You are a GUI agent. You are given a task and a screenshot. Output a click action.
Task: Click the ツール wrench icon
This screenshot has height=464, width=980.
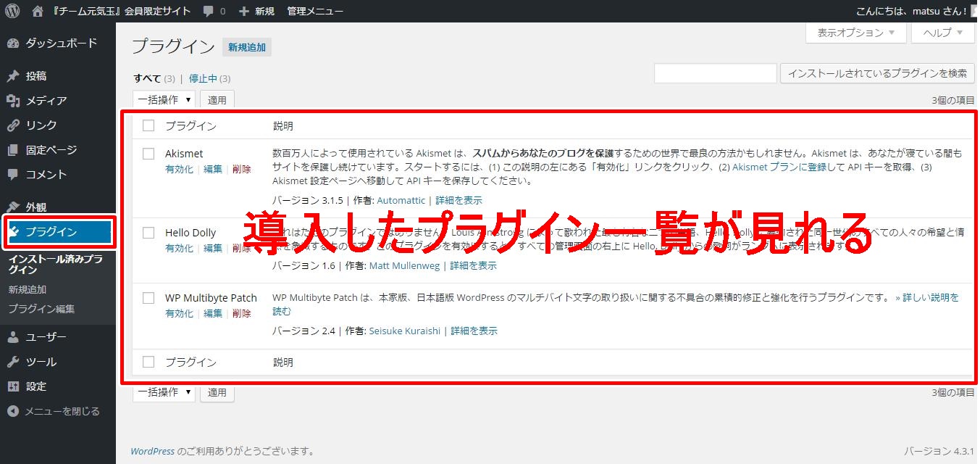click(13, 362)
